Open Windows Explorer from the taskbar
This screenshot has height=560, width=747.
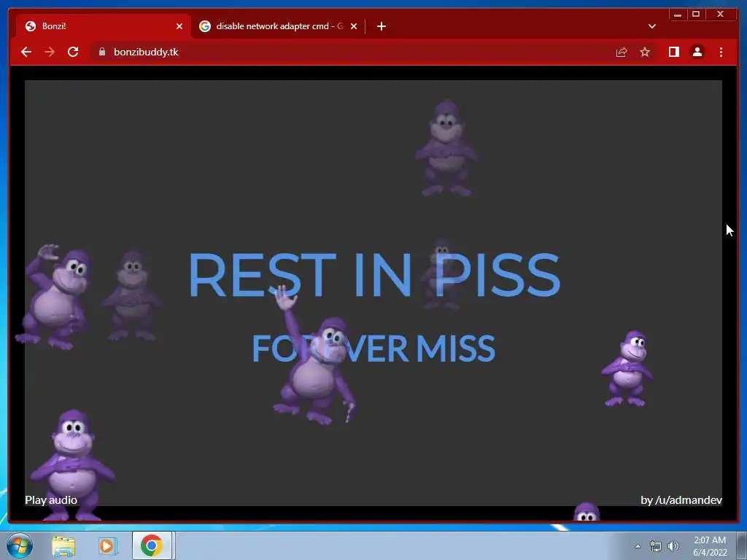[x=63, y=545]
